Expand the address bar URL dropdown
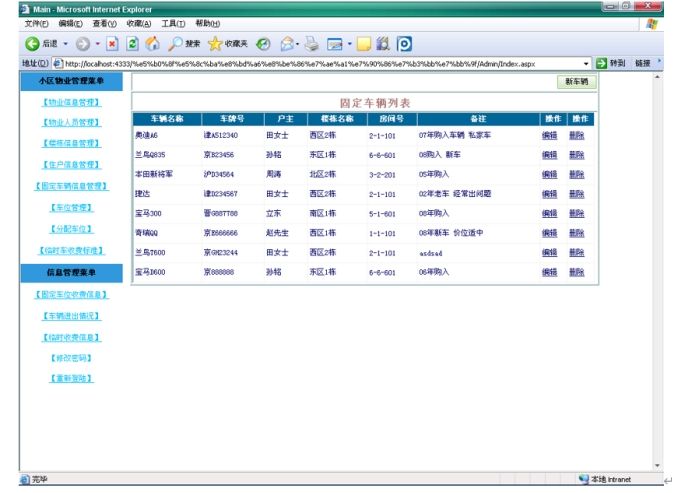The width and height of the screenshot is (693, 493). click(x=586, y=64)
